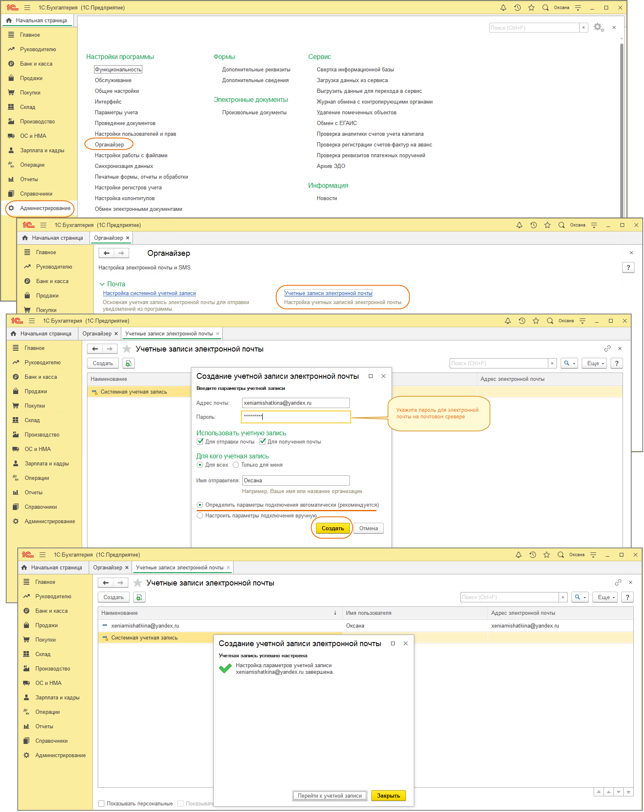Screen dimensions: 644x812
Task: Switch to Учетные записи электронной почты tab, third window
Action: [169, 333]
